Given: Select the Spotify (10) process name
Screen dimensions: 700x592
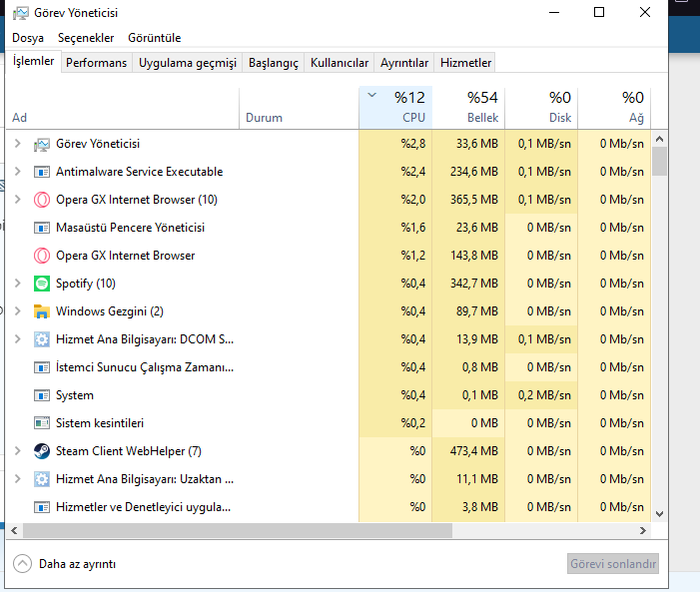Looking at the screenshot, I should 85,284.
